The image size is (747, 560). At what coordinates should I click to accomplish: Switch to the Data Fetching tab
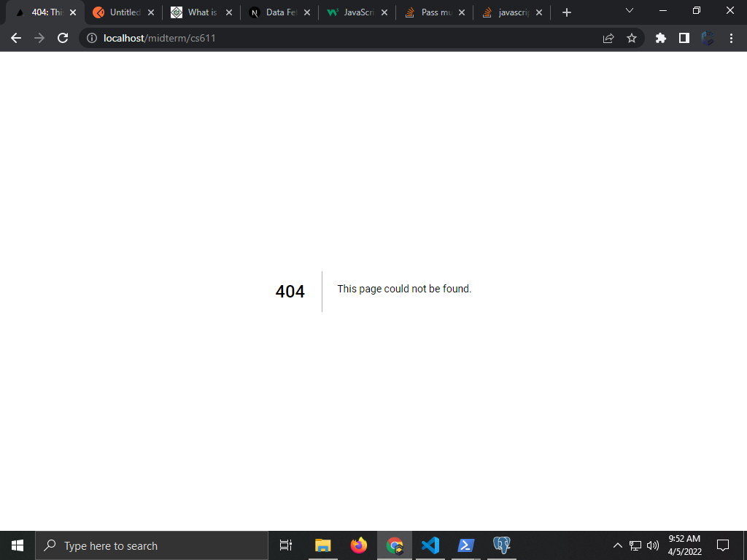(280, 13)
